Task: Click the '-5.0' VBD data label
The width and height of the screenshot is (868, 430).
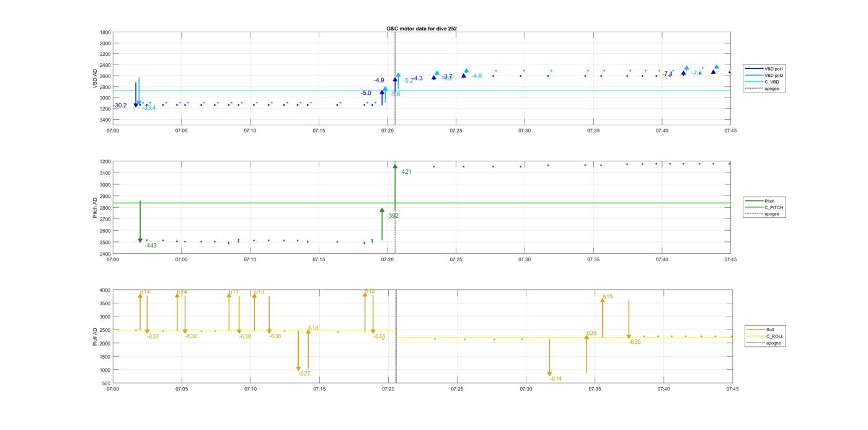Action: (x=366, y=93)
